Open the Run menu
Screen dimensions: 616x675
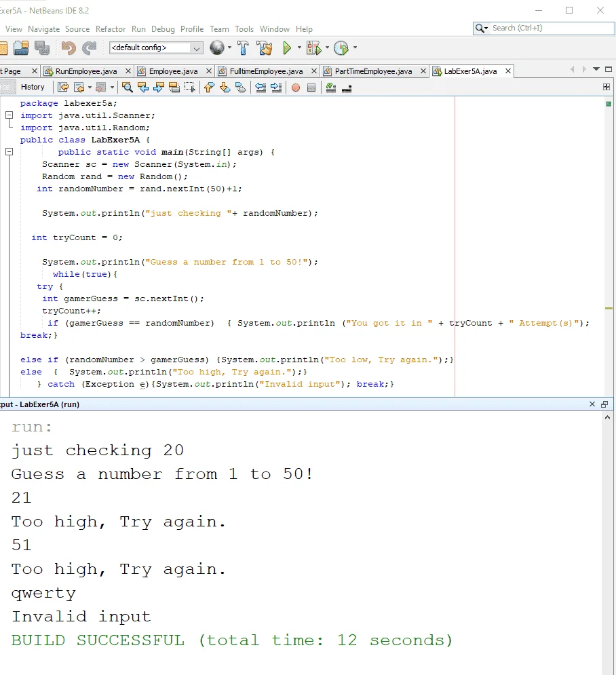(138, 29)
